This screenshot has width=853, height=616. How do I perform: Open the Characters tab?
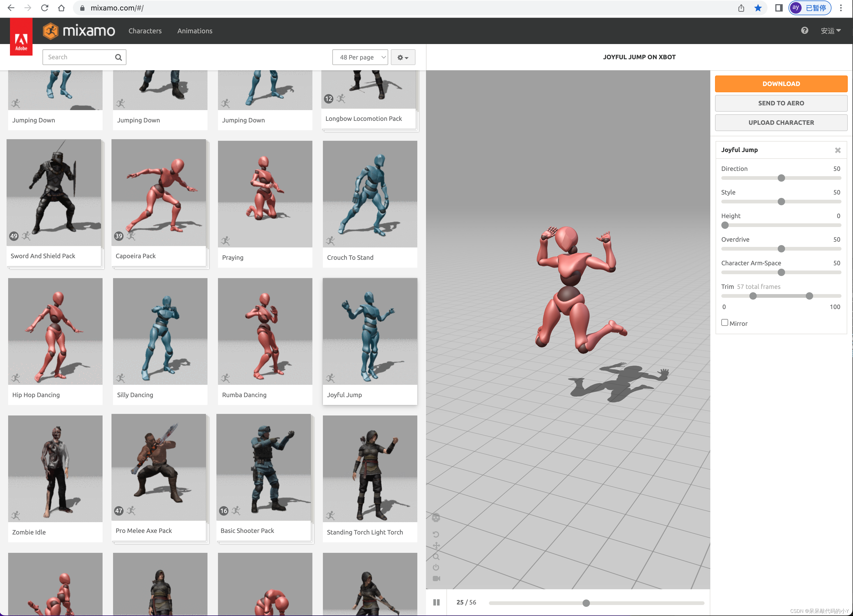point(145,31)
